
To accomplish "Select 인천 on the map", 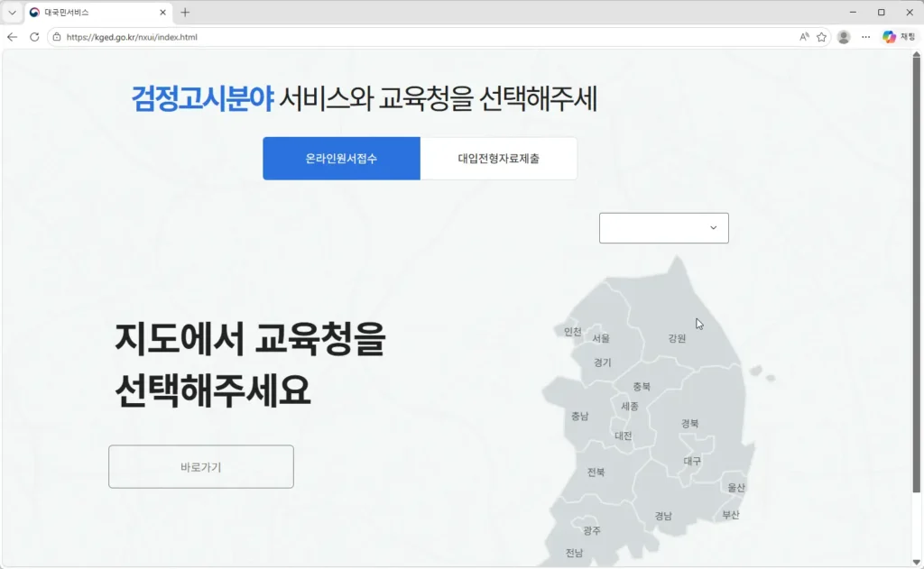I will tap(572, 332).
